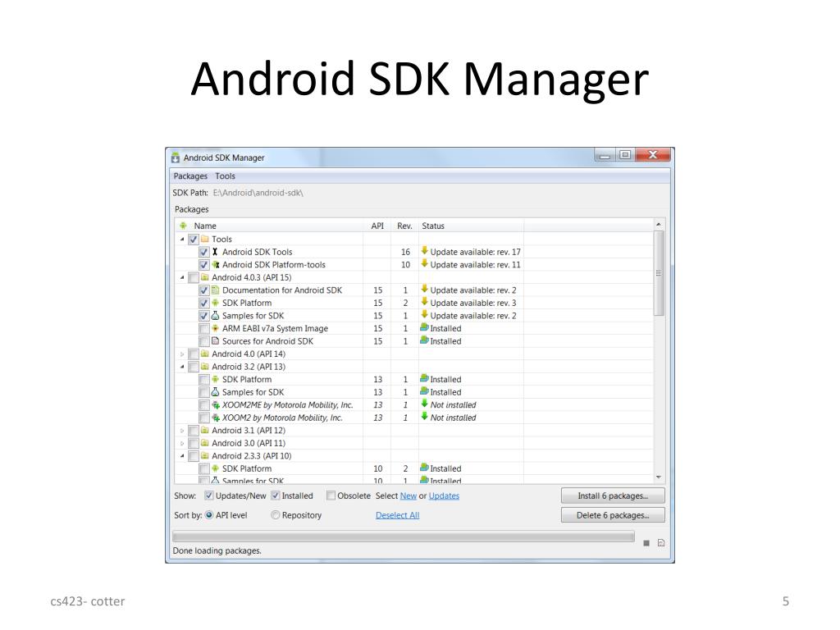
Task: Click the Deselect All link
Action: (x=398, y=515)
